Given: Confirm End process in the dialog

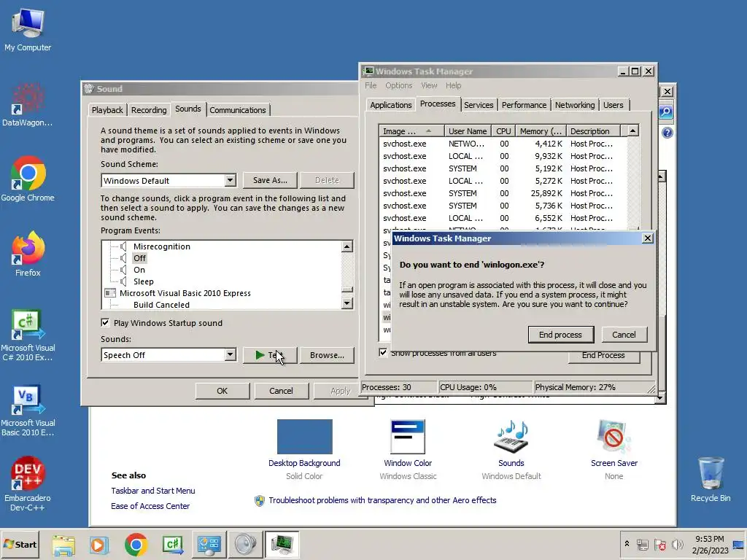Looking at the screenshot, I should (x=561, y=334).
